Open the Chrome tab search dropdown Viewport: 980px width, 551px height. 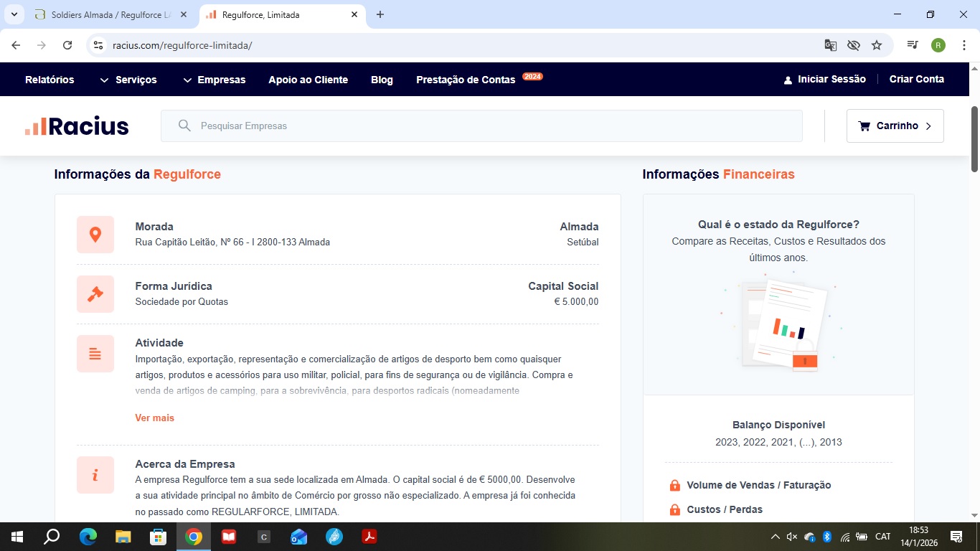(x=14, y=14)
